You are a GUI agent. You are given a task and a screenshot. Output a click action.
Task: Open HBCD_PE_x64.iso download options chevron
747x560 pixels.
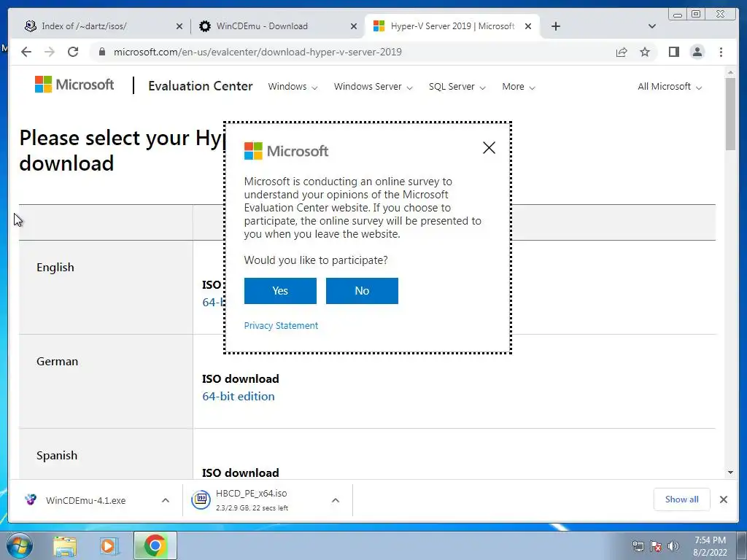(336, 500)
